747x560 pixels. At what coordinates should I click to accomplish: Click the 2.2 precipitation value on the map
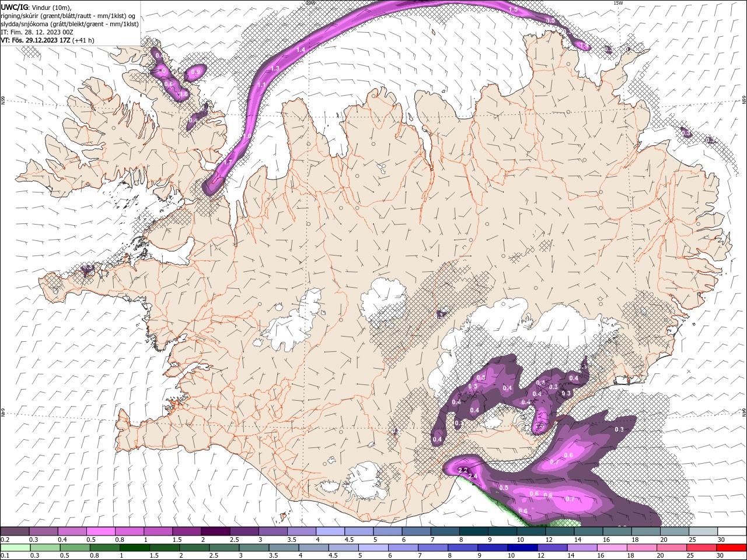pos(463,470)
